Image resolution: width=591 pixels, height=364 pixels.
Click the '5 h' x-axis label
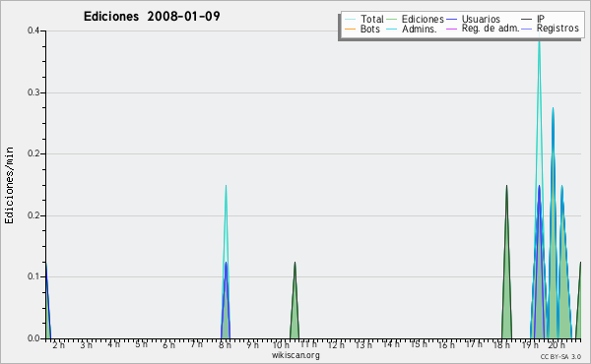(141, 344)
